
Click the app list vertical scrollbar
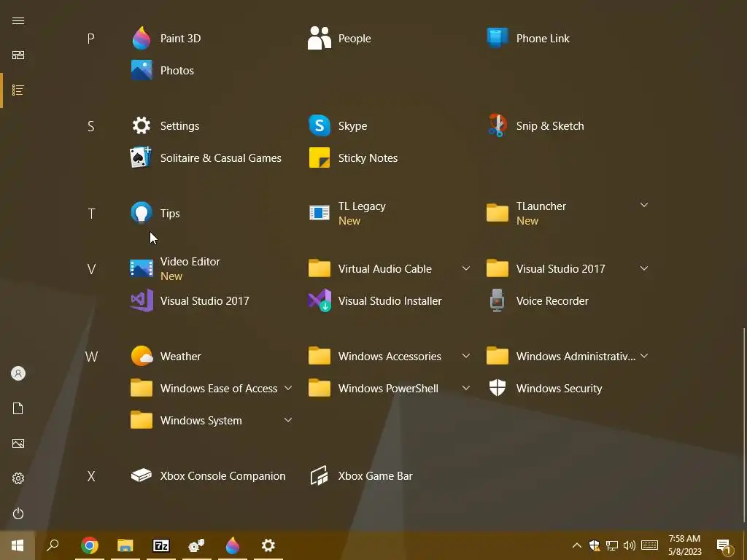(x=743, y=424)
